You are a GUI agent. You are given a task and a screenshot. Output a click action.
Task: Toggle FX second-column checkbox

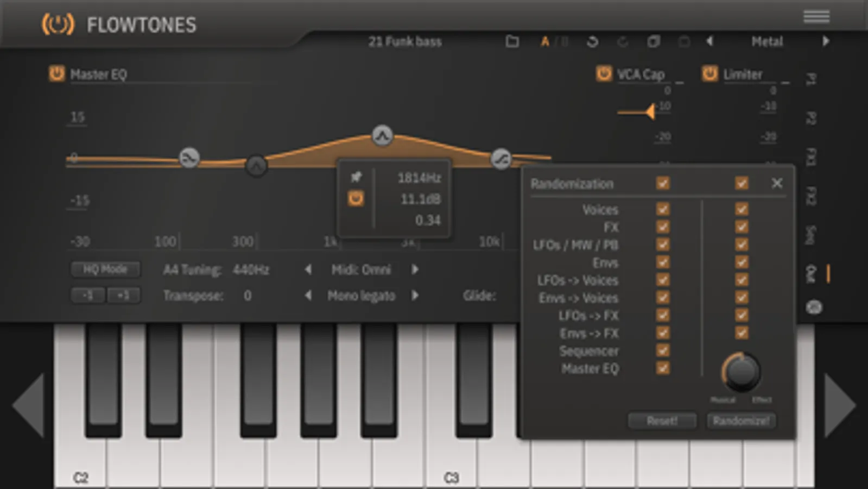click(x=742, y=227)
